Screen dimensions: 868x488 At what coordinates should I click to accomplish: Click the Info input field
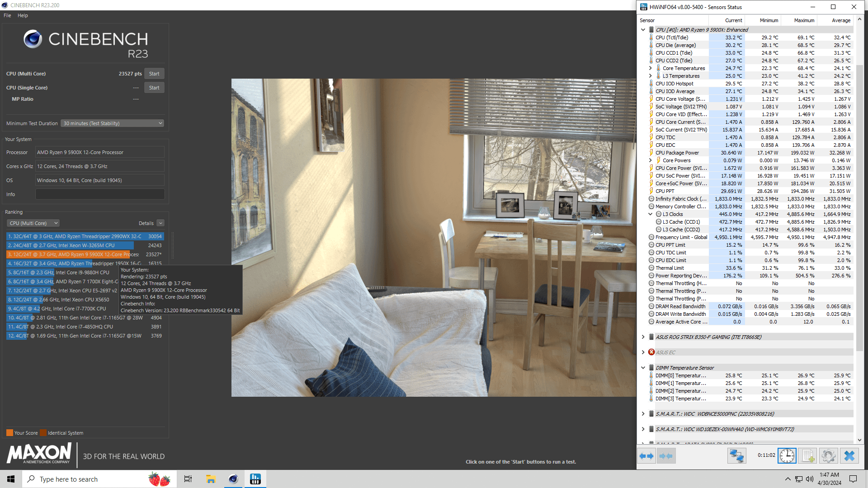coord(100,194)
